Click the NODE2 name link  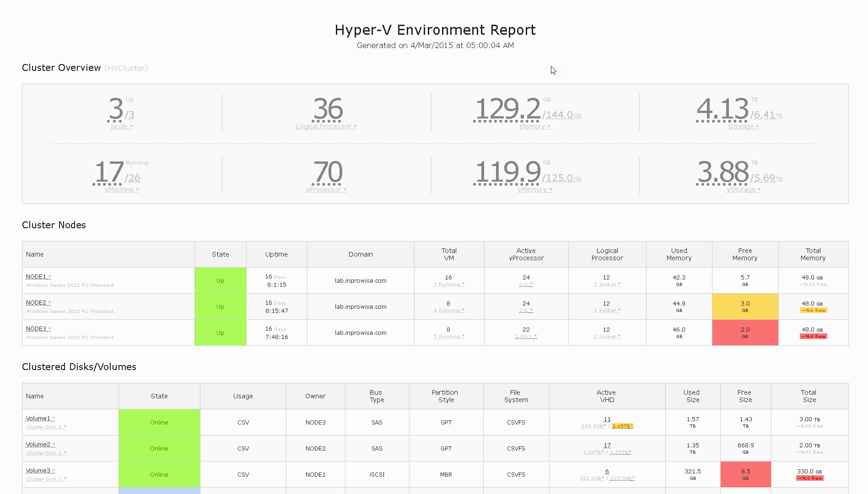tap(36, 303)
